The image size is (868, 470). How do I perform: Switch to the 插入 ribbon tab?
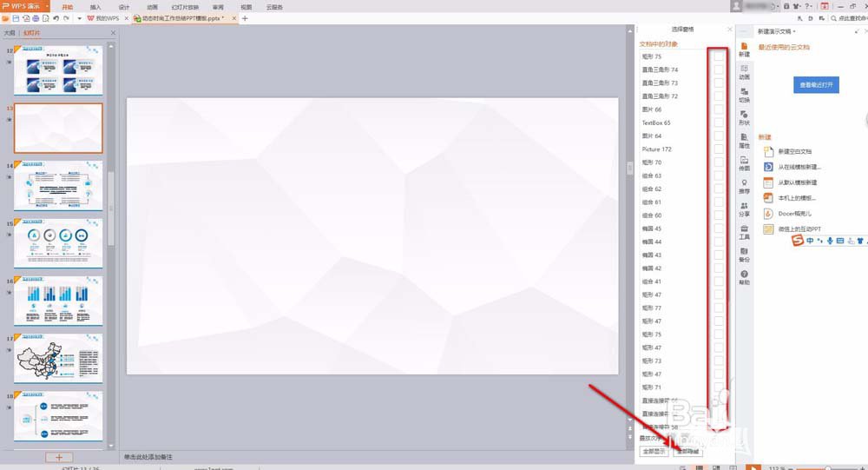tap(95, 6)
